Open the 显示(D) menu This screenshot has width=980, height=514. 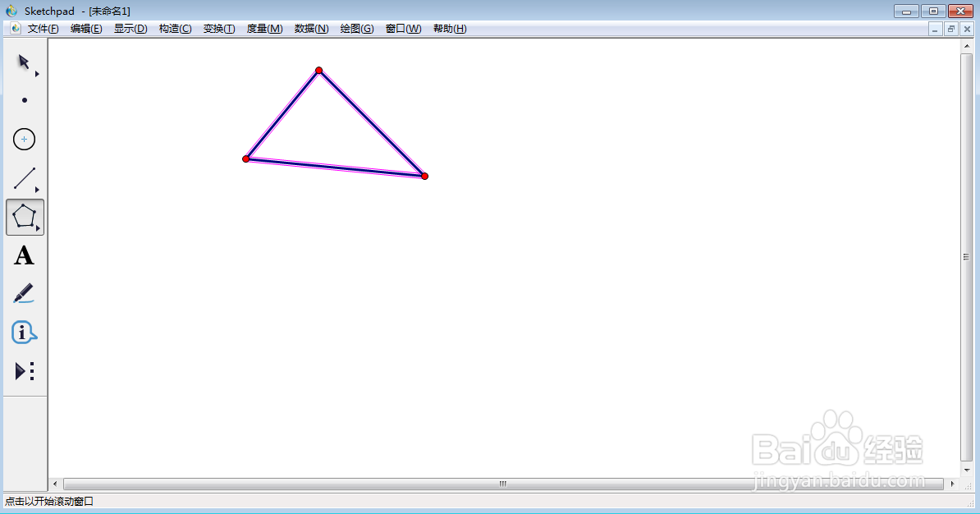coord(130,29)
